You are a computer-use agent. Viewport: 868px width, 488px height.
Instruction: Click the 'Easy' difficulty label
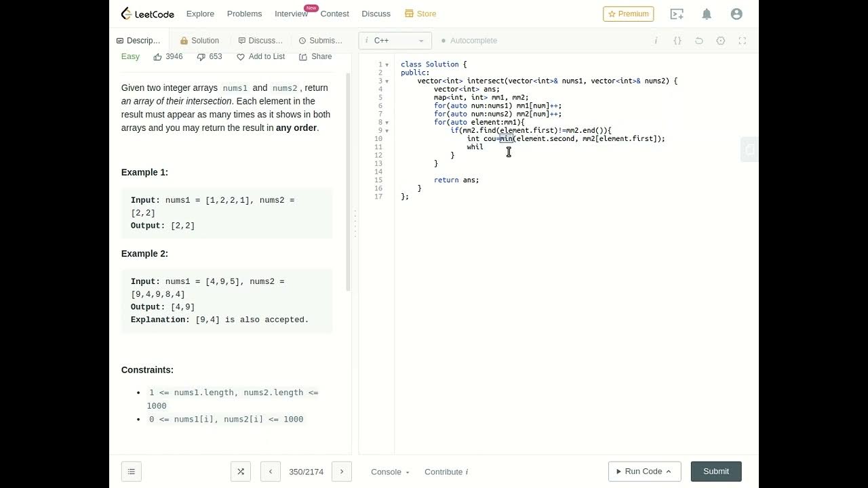pyautogui.click(x=130, y=56)
